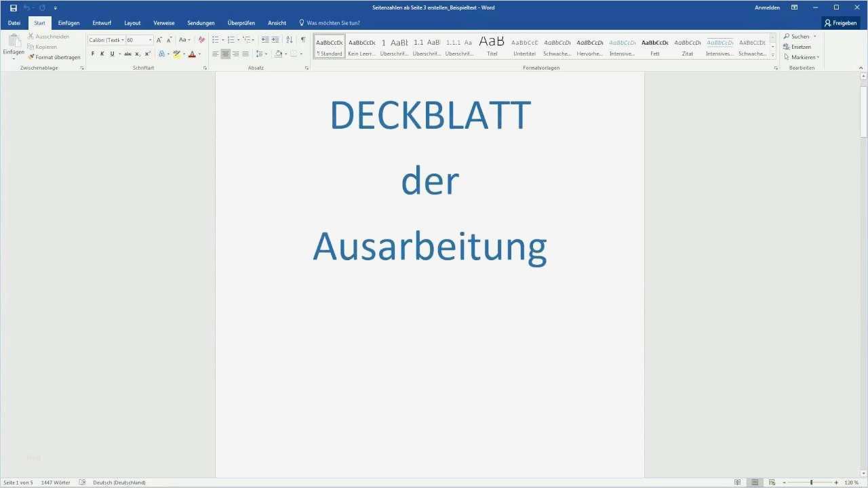Image resolution: width=868 pixels, height=488 pixels.
Task: Open the Verweise ribbon tab
Action: (x=163, y=22)
